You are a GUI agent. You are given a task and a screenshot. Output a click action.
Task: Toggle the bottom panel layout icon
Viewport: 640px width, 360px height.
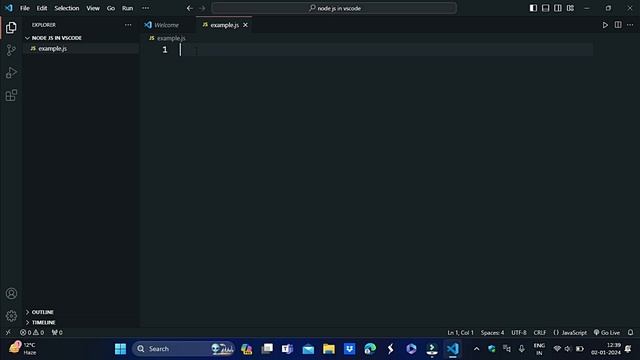pyautogui.click(x=545, y=8)
